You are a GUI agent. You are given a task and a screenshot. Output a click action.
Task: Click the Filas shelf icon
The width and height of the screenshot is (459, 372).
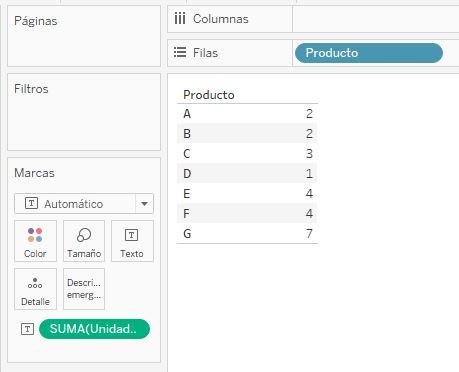(180, 52)
